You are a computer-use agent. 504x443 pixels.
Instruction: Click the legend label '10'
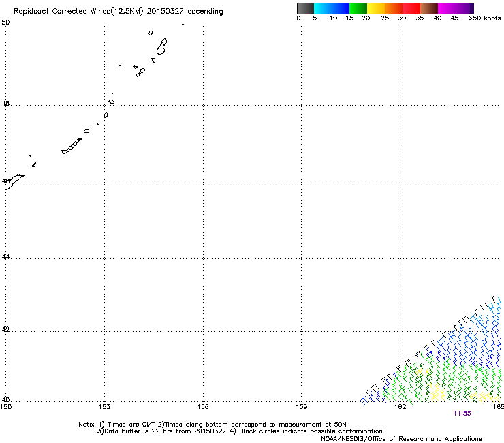[x=333, y=18]
